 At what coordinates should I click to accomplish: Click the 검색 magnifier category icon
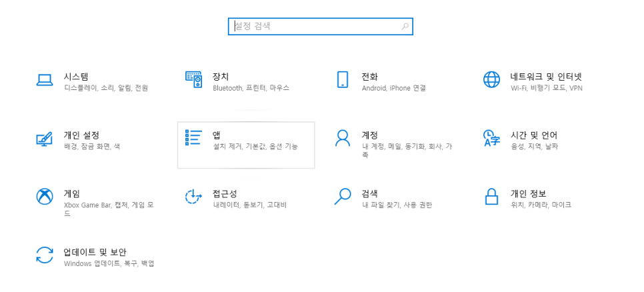(x=343, y=197)
